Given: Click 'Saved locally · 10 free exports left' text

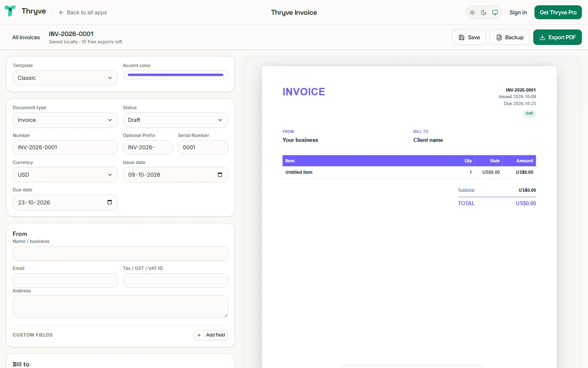Looking at the screenshot, I should coord(85,42).
